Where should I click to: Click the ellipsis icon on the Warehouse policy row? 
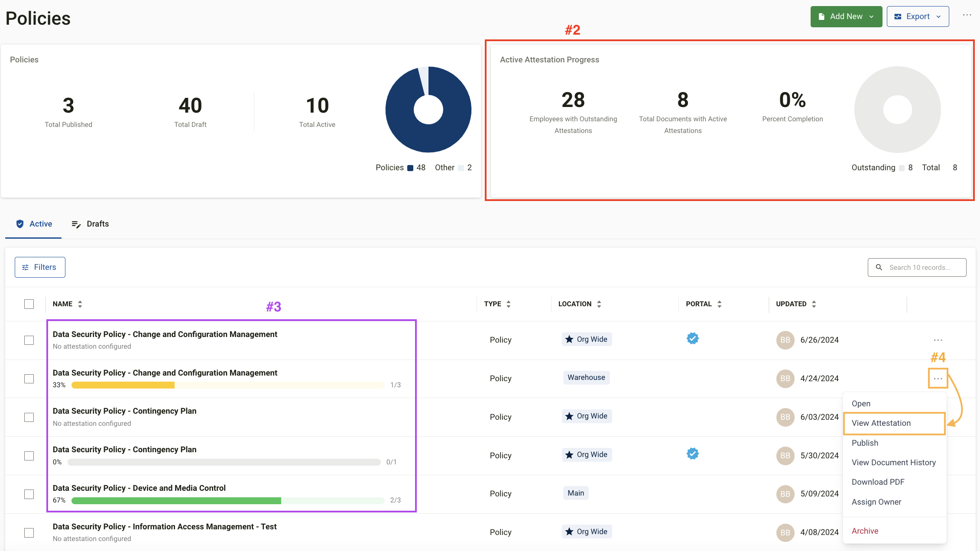coord(938,379)
